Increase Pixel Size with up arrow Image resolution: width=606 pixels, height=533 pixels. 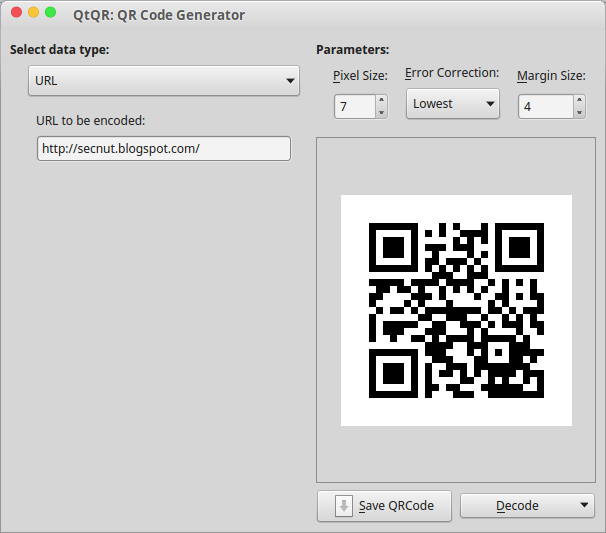(381, 100)
